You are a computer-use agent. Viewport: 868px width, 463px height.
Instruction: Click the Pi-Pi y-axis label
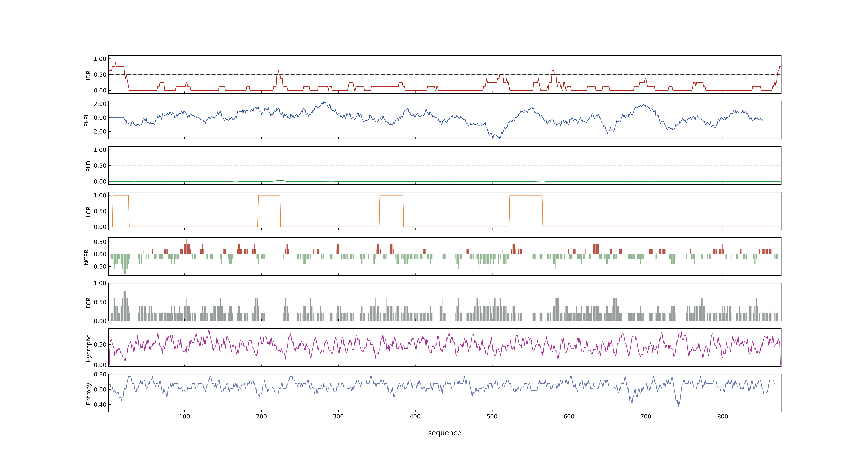pos(86,120)
